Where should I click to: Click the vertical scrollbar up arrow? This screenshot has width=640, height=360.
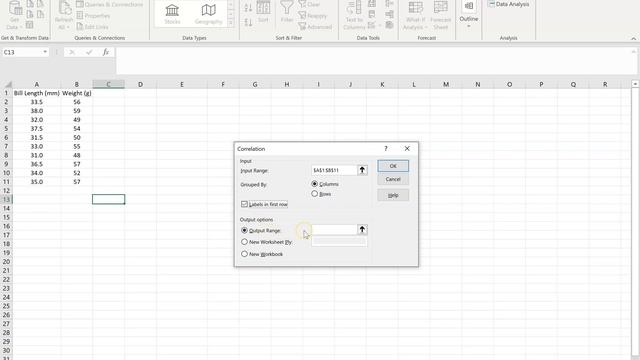[x=635, y=84]
